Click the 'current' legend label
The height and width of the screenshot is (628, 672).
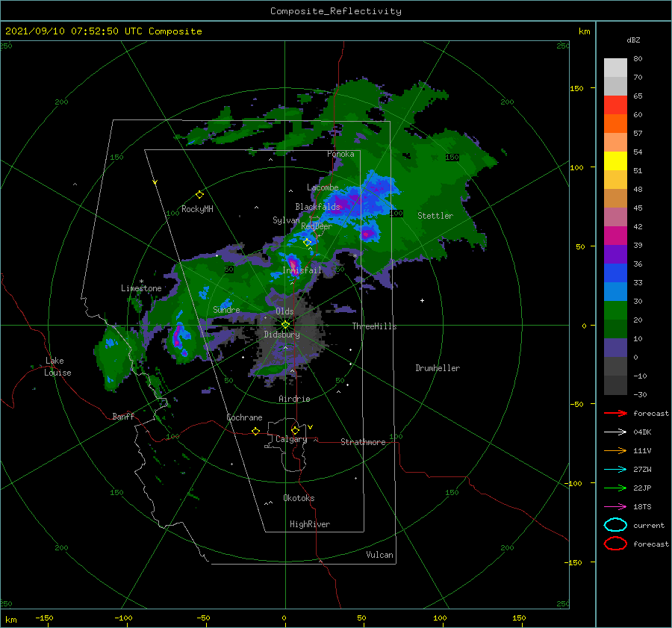tap(649, 525)
